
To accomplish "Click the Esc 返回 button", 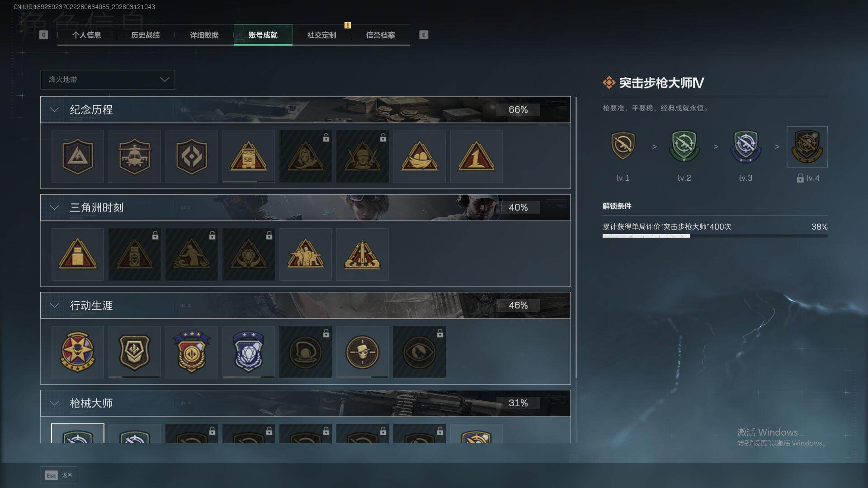I will (59, 475).
